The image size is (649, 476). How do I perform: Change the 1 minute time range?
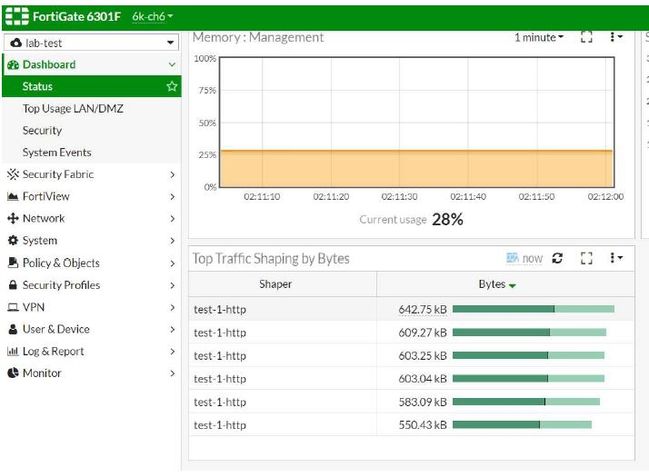pyautogui.click(x=539, y=37)
